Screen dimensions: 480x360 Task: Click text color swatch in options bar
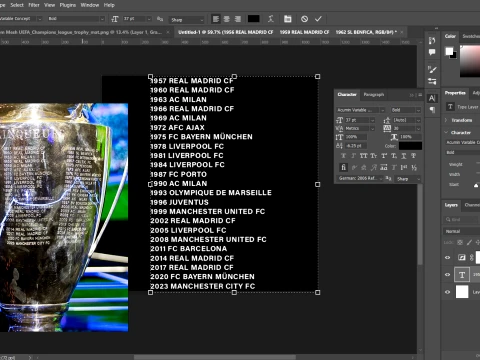pyautogui.click(x=253, y=19)
